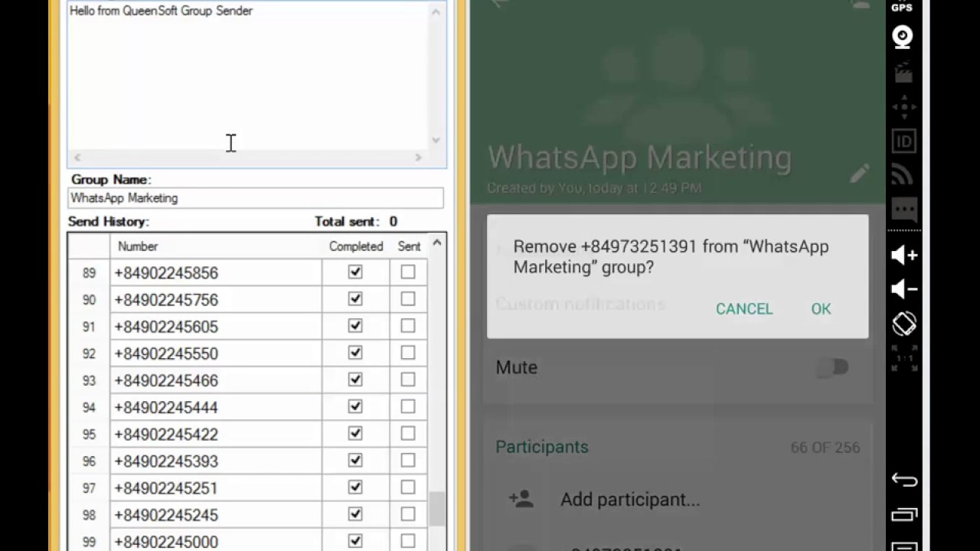This screenshot has height=551, width=980.
Task: Click the Group Name input field
Action: point(255,197)
